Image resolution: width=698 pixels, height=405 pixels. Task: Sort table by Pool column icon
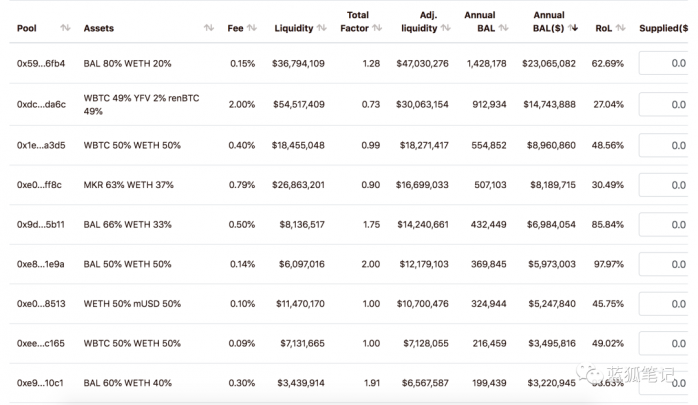(65, 28)
